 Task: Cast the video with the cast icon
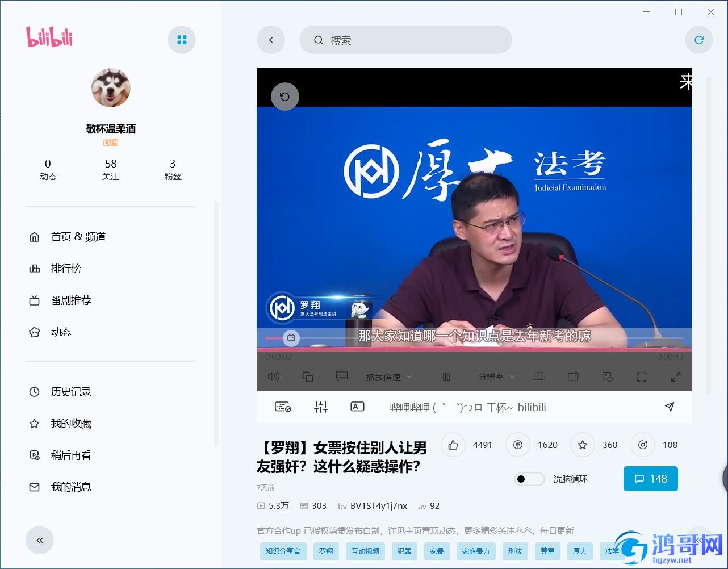tap(574, 376)
